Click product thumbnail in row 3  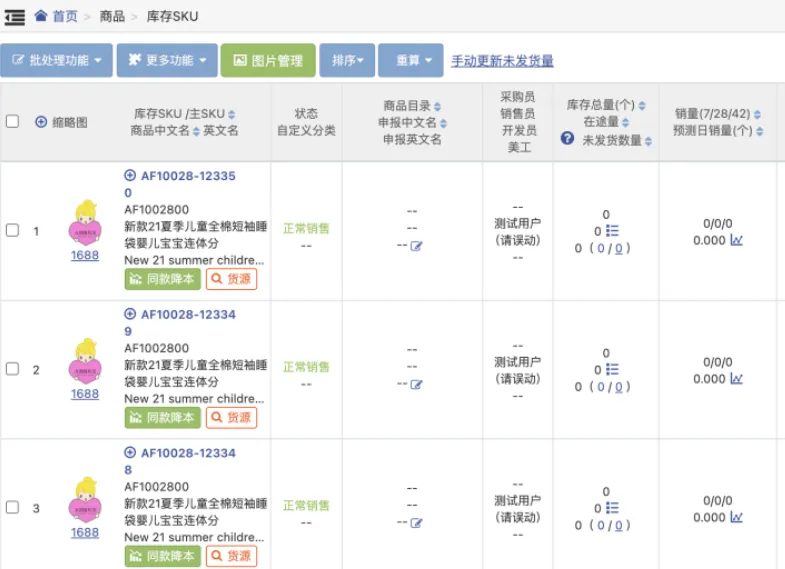[x=85, y=500]
